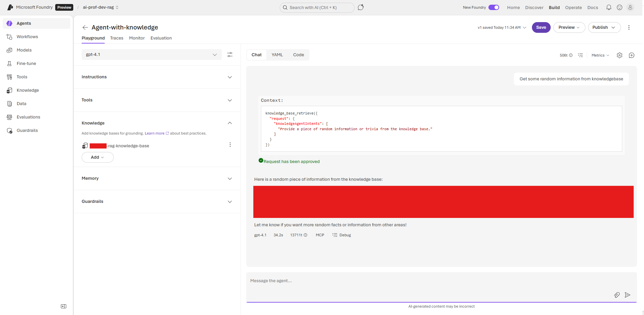Click the notifications bell icon
This screenshot has height=315, width=644.
click(609, 7)
